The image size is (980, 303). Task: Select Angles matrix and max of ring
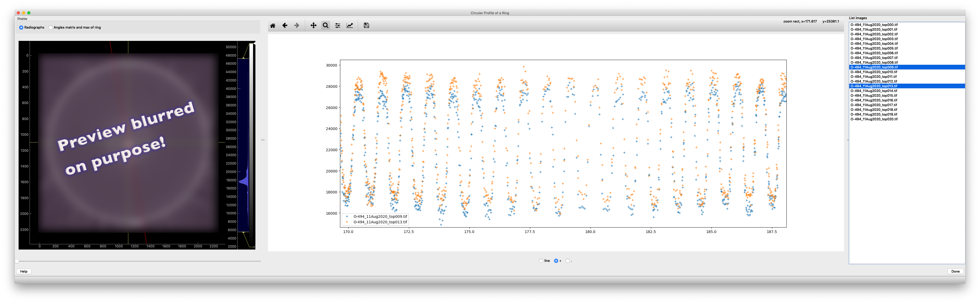click(x=51, y=28)
